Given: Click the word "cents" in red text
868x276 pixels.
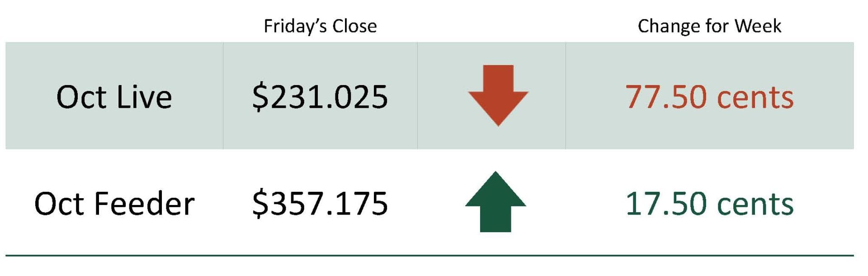Looking at the screenshot, I should point(755,98).
